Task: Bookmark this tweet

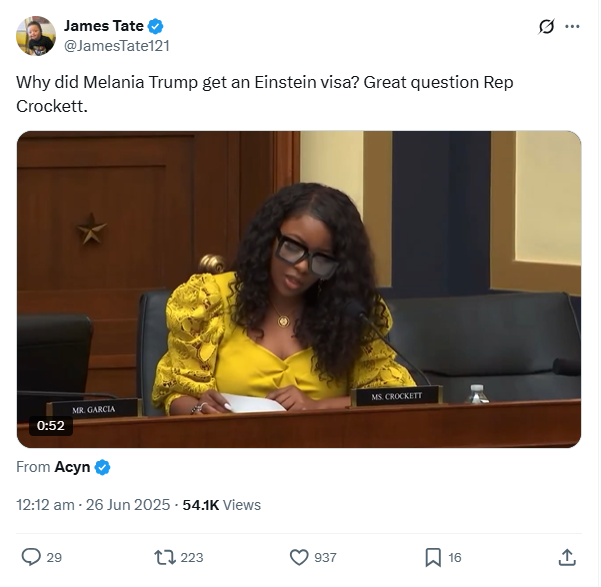Action: 433,557
